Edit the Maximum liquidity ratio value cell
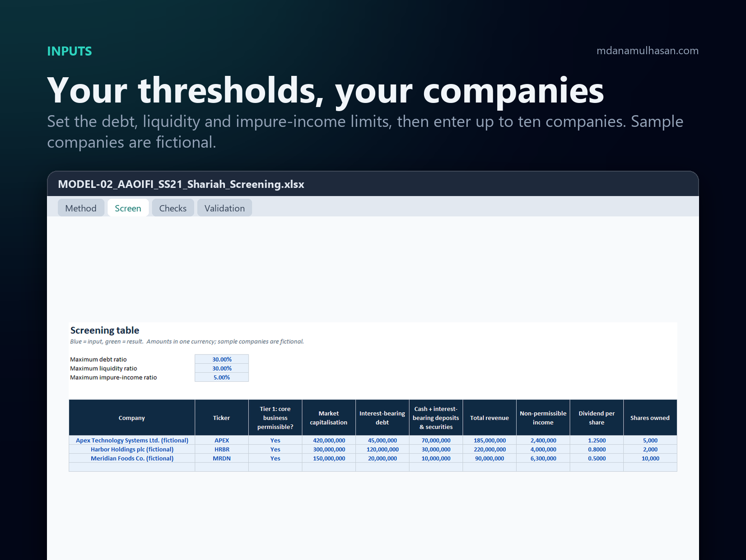This screenshot has width=746, height=560. (222, 369)
